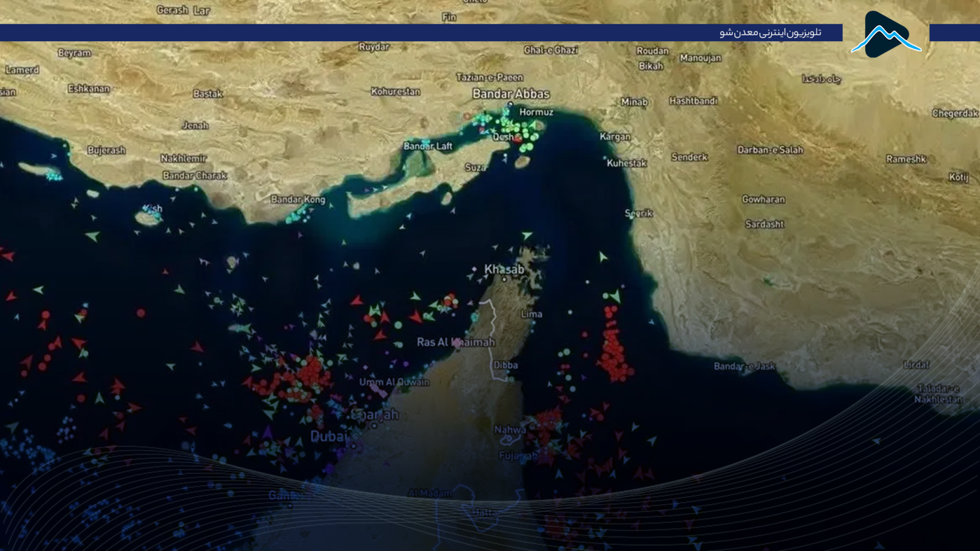This screenshot has height=551, width=980.
Task: Click the Dibba label on the peninsula
Action: tap(506, 365)
